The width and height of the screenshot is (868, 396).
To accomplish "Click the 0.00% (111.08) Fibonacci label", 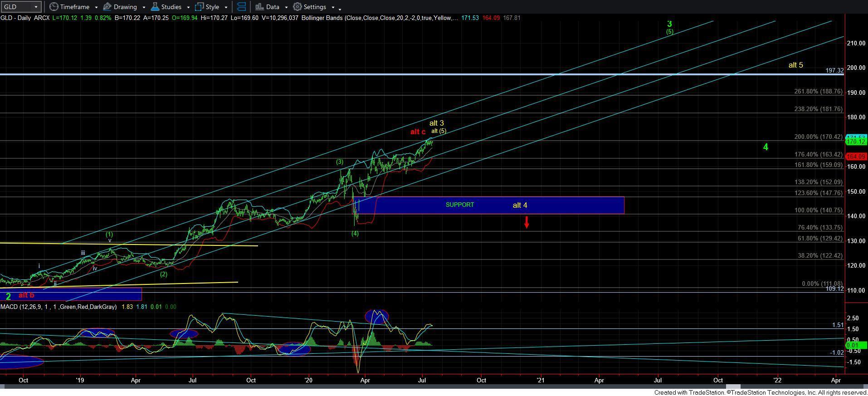I will [x=822, y=284].
